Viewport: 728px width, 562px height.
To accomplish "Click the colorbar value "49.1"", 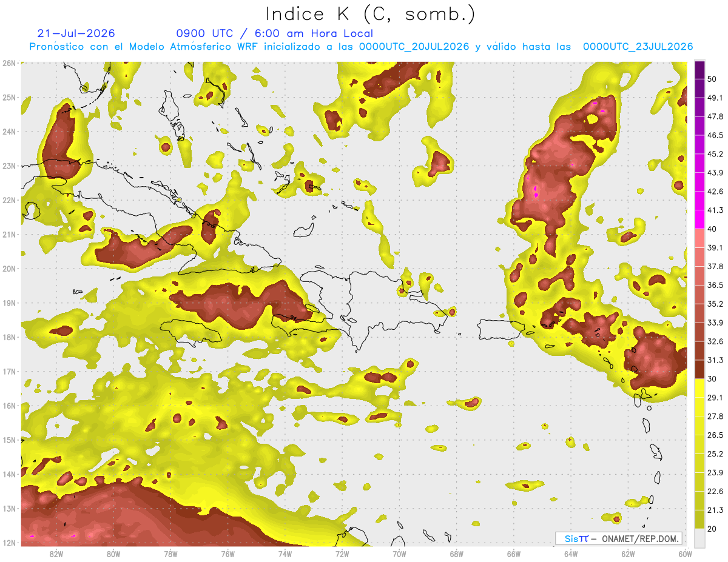I will [715, 98].
